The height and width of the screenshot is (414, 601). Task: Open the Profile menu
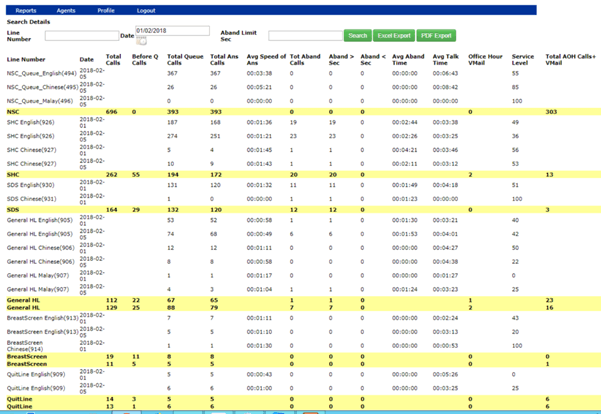[106, 10]
